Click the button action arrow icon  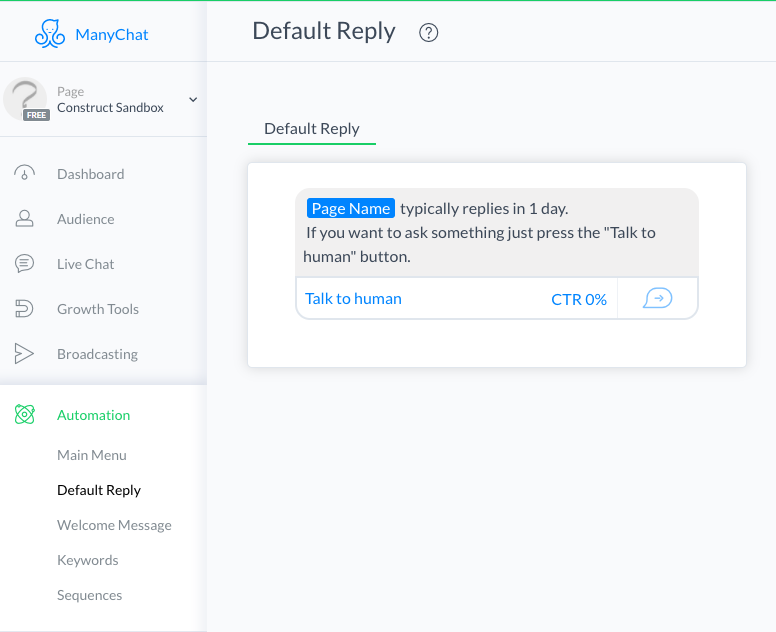(657, 298)
